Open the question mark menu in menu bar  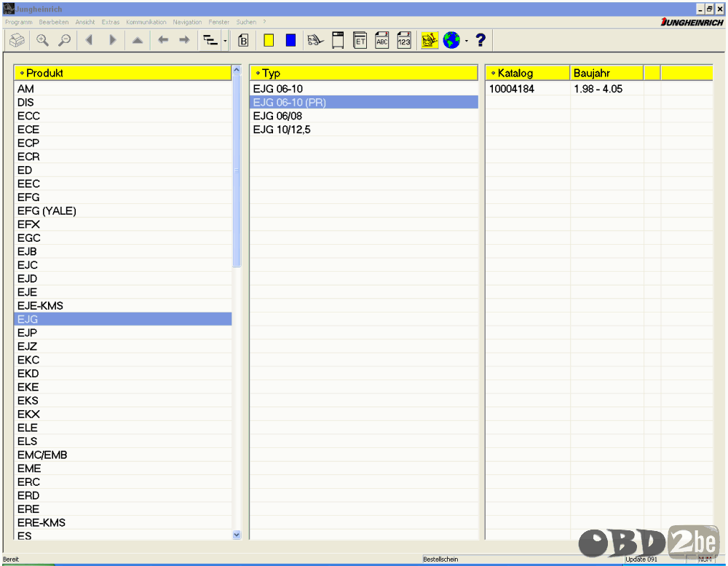click(x=265, y=22)
